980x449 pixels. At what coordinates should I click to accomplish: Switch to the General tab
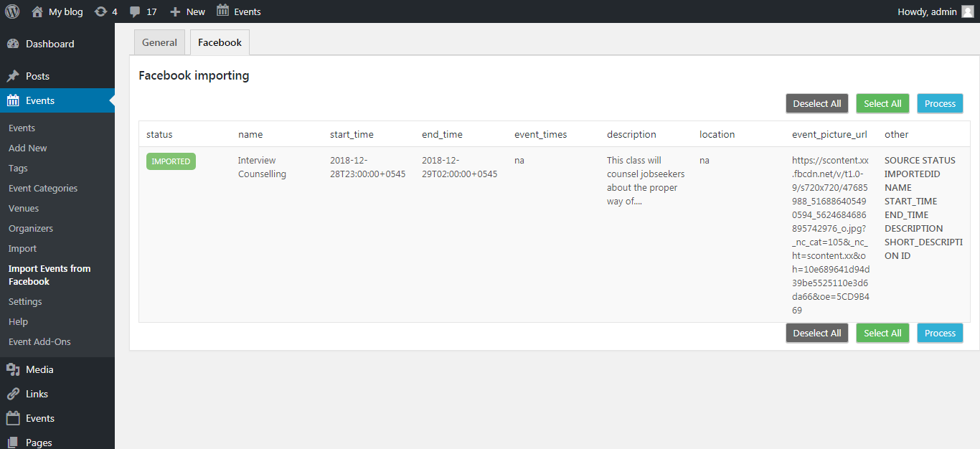point(159,42)
